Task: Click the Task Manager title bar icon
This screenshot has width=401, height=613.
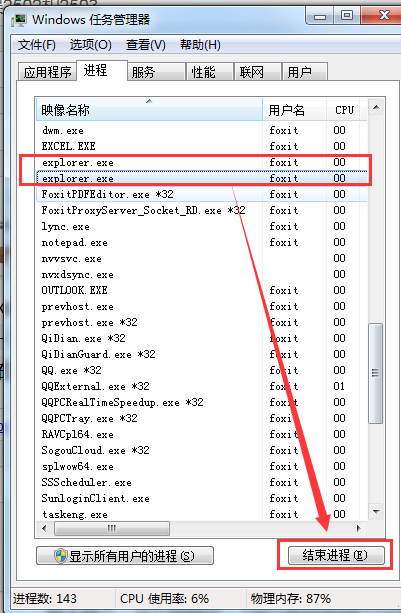Action: click(19, 20)
